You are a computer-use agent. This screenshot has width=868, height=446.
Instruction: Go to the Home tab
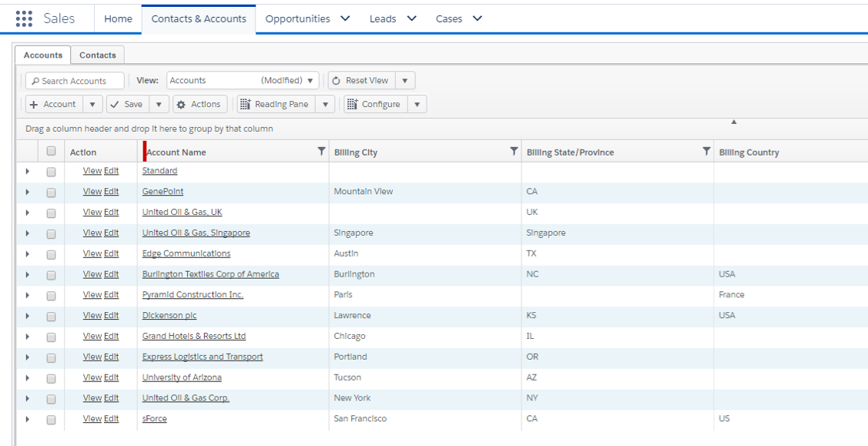[119, 18]
